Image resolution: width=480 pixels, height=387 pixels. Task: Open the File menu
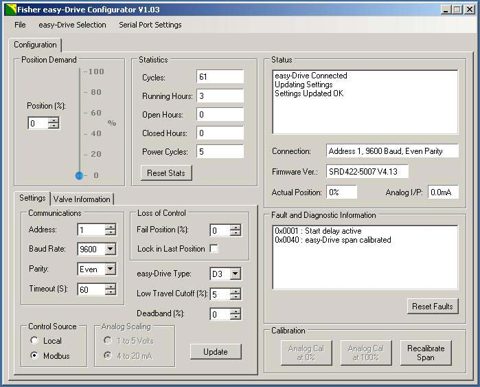pyautogui.click(x=20, y=25)
